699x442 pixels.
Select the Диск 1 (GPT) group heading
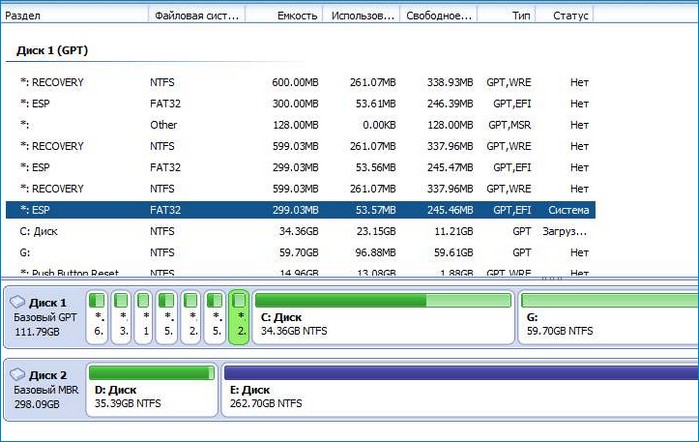click(52, 49)
